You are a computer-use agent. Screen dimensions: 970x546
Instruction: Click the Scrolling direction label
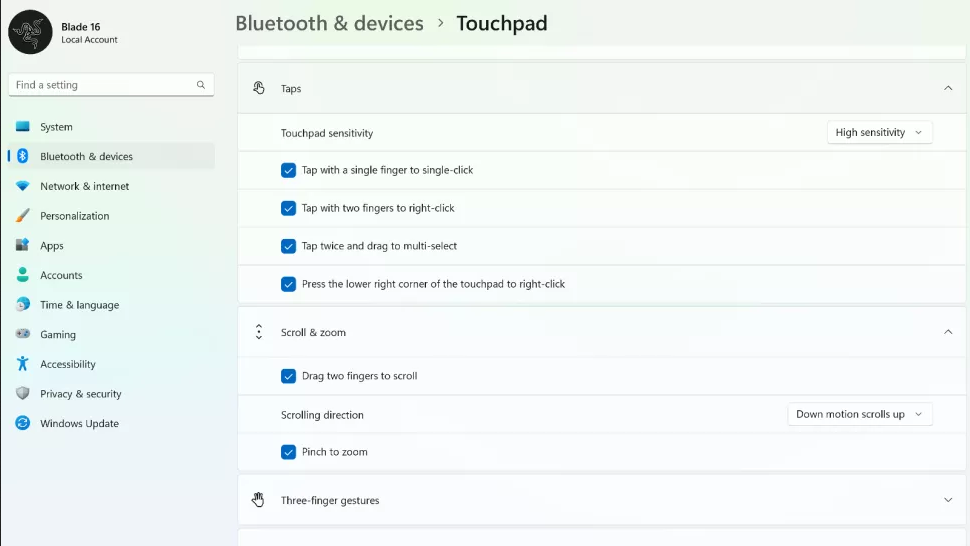(x=322, y=415)
